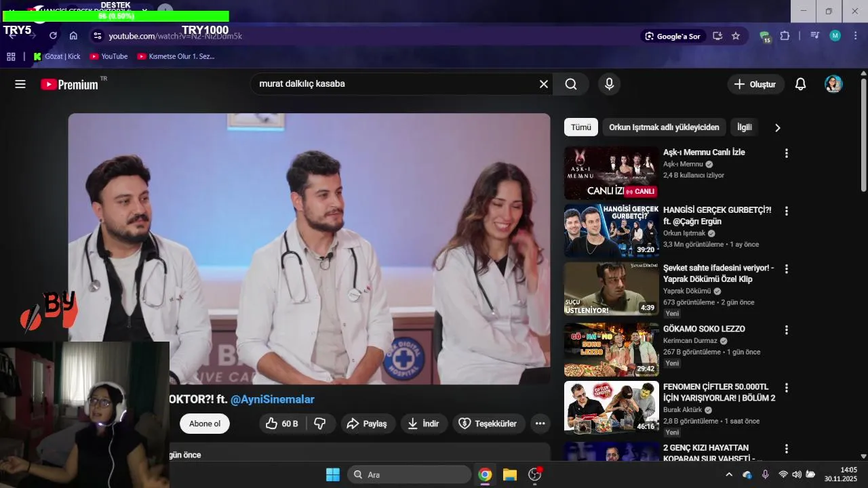Open FENOMEN ÇİFTLER 50.000TL video title

coord(719,392)
